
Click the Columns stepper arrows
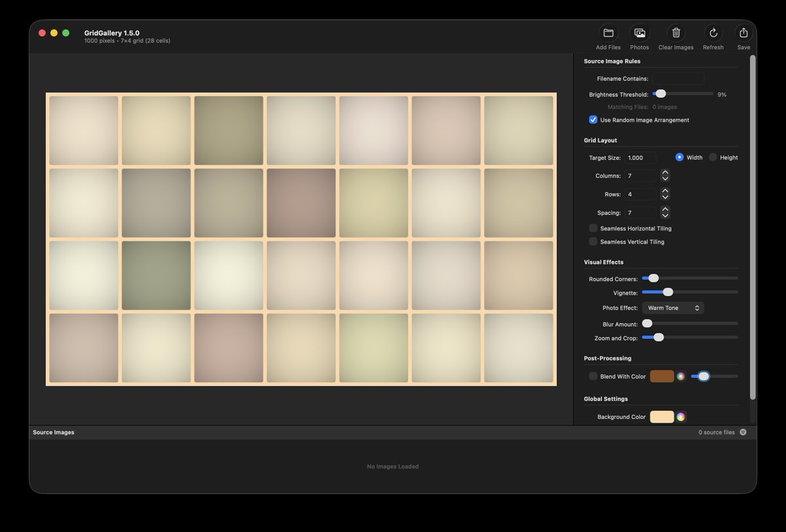click(x=665, y=176)
